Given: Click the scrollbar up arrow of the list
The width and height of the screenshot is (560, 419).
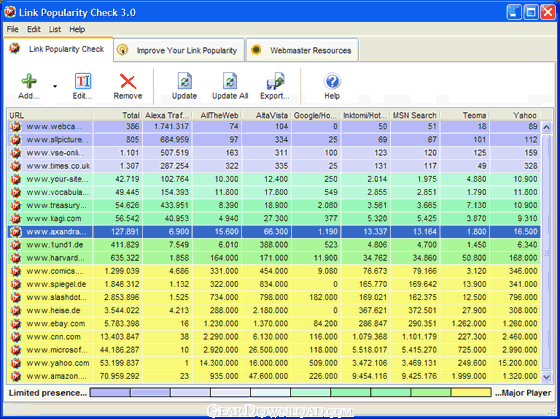Looking at the screenshot, I should coord(546,127).
